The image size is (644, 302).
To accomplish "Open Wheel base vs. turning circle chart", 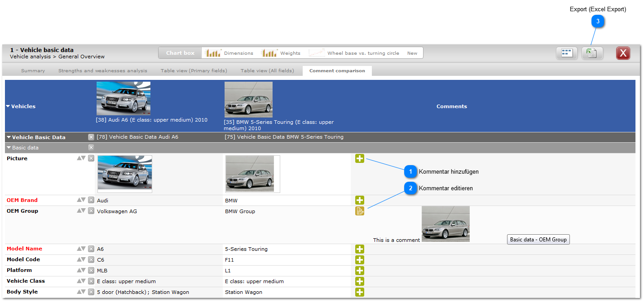I will tap(354, 53).
